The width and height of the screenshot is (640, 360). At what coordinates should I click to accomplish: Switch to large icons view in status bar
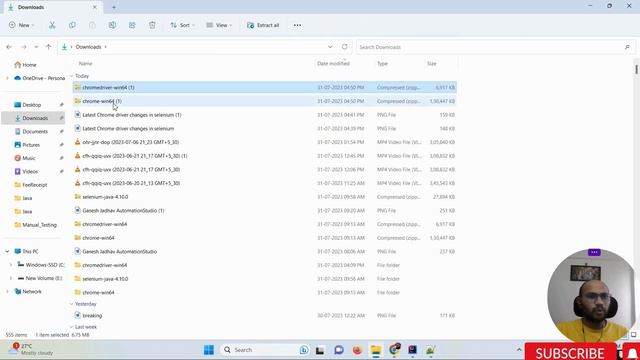(x=633, y=335)
